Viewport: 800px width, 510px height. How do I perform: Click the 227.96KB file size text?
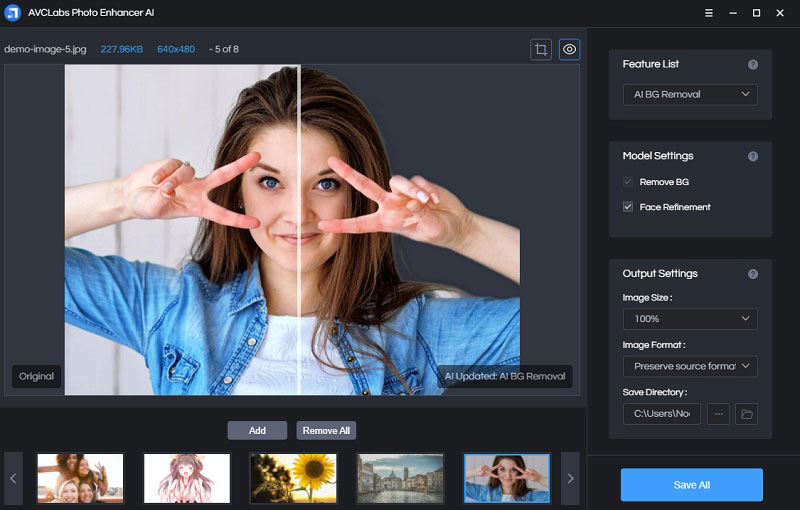tap(121, 49)
